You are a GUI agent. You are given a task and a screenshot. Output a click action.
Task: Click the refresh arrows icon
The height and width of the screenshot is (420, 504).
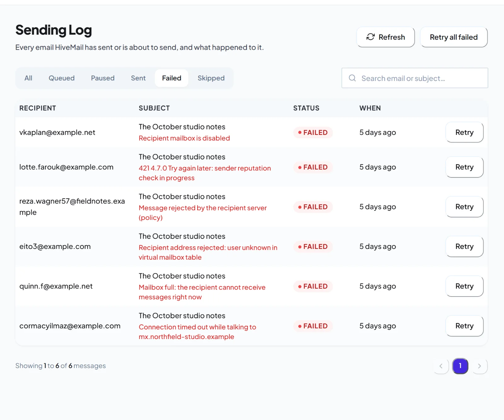click(370, 37)
